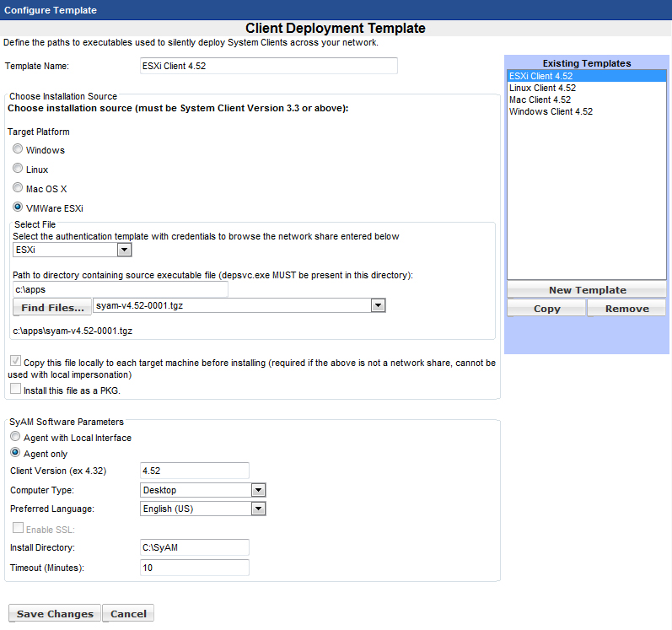Click in the Template Name field
672x630 pixels.
tap(268, 66)
